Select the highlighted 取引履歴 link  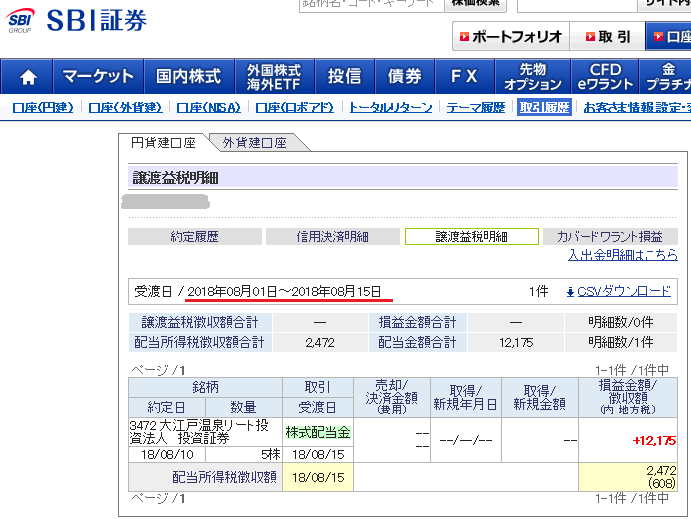pyautogui.click(x=544, y=108)
